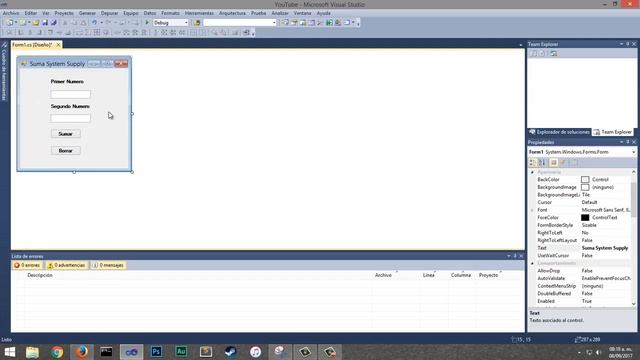Sort error list by Archivo column

coord(383,276)
